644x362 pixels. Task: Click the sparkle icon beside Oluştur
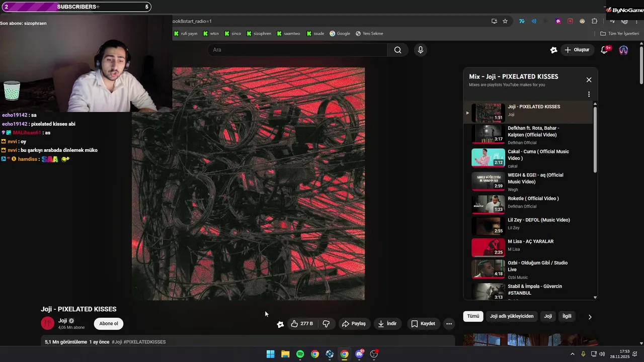553,50
